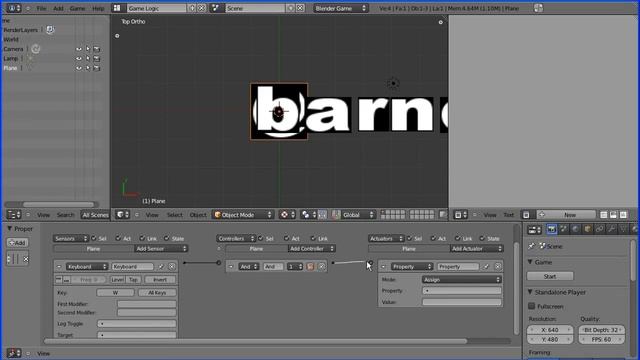Select the Modifiers properties tab icon

click(611, 229)
